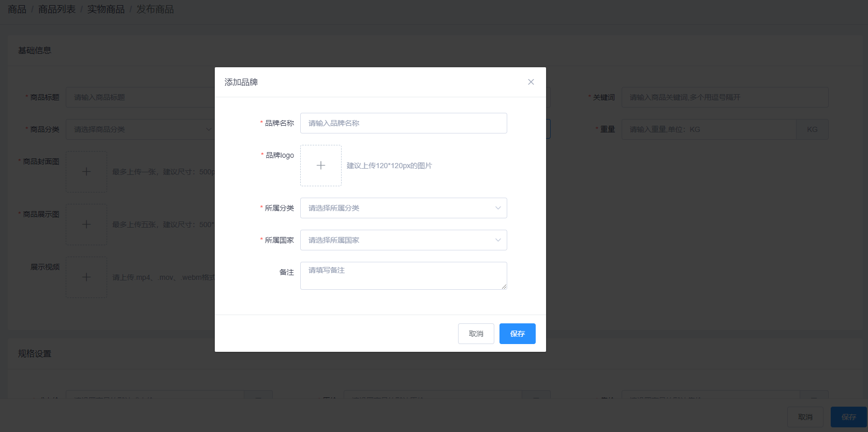
Task: Click the 展示视频 upload plus box
Action: 86,277
